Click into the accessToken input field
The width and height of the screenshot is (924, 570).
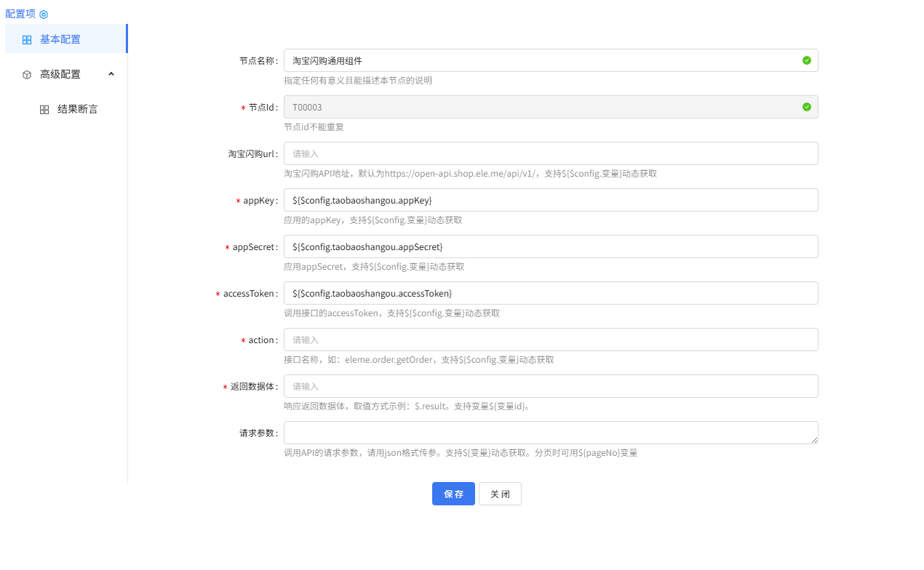coord(551,293)
